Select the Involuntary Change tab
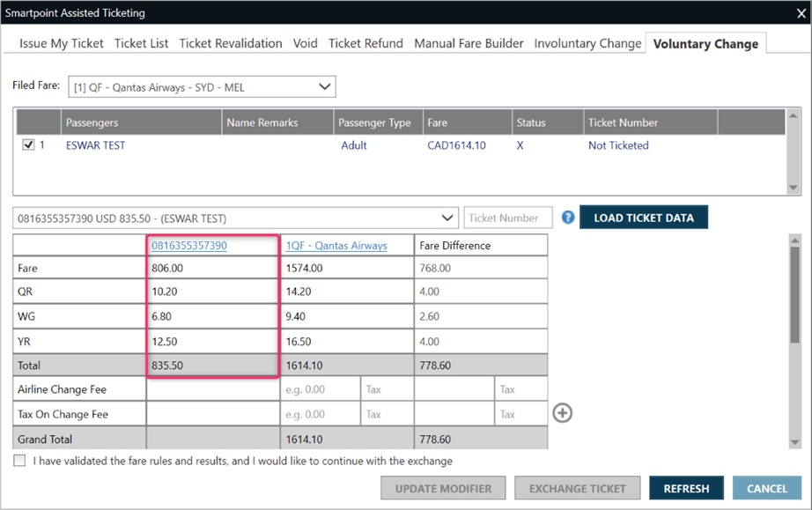 587,43
